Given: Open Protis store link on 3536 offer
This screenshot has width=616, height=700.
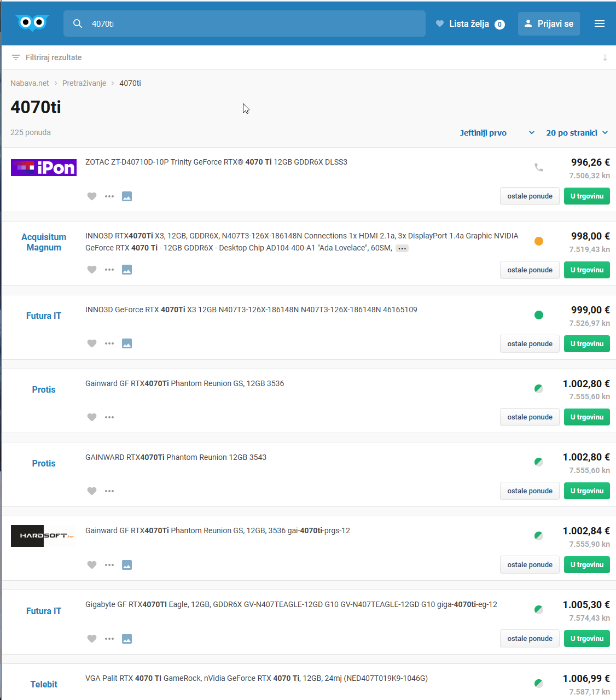Looking at the screenshot, I should coord(44,389).
